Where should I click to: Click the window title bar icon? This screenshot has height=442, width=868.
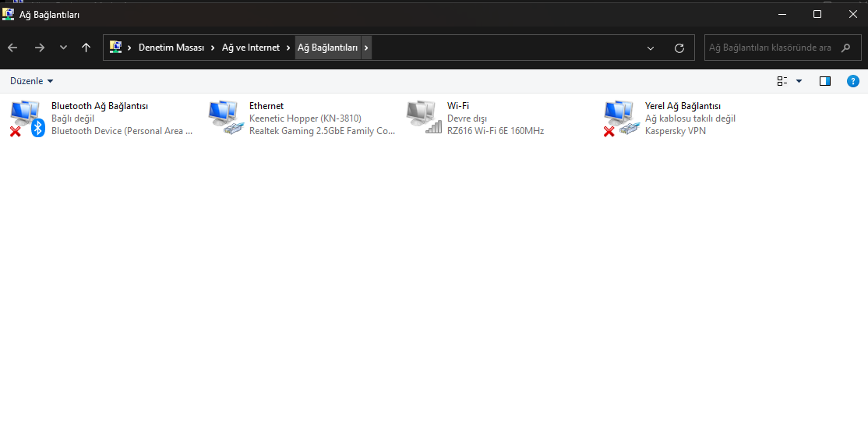[8, 14]
